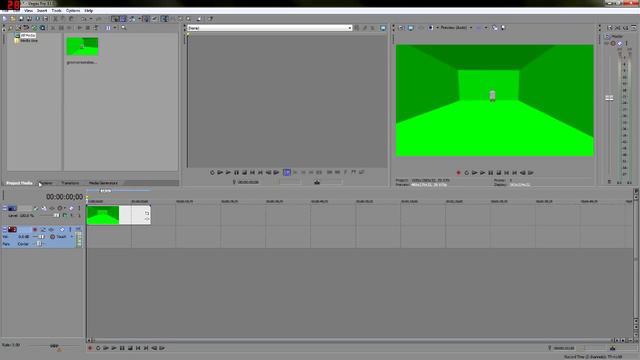The width and height of the screenshot is (640, 360).
Task: Open Track Motion on video track
Action: [x=44, y=209]
